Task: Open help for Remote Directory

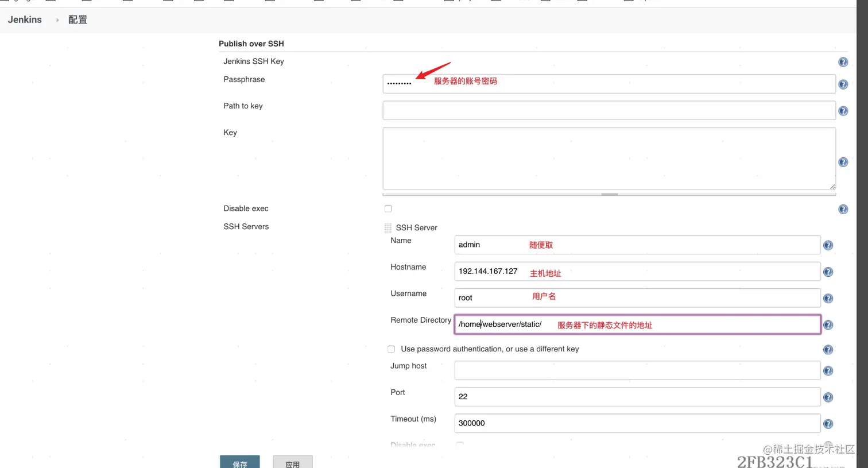Action: pos(828,324)
